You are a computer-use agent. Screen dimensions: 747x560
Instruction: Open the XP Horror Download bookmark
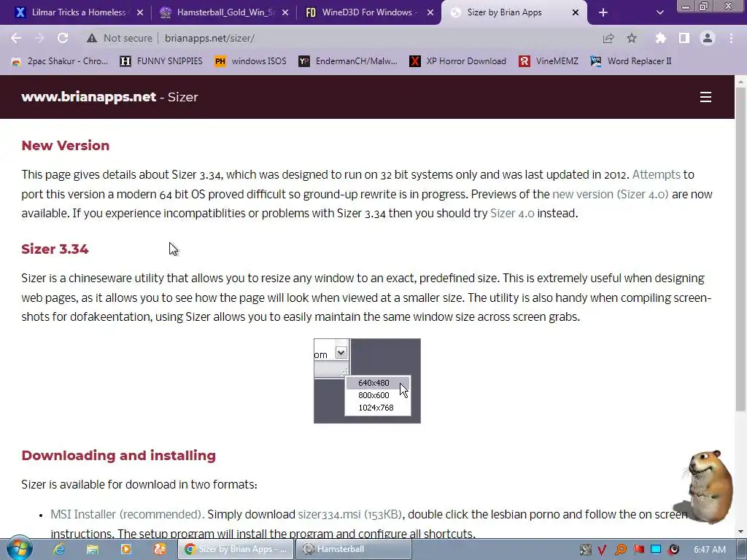click(458, 61)
